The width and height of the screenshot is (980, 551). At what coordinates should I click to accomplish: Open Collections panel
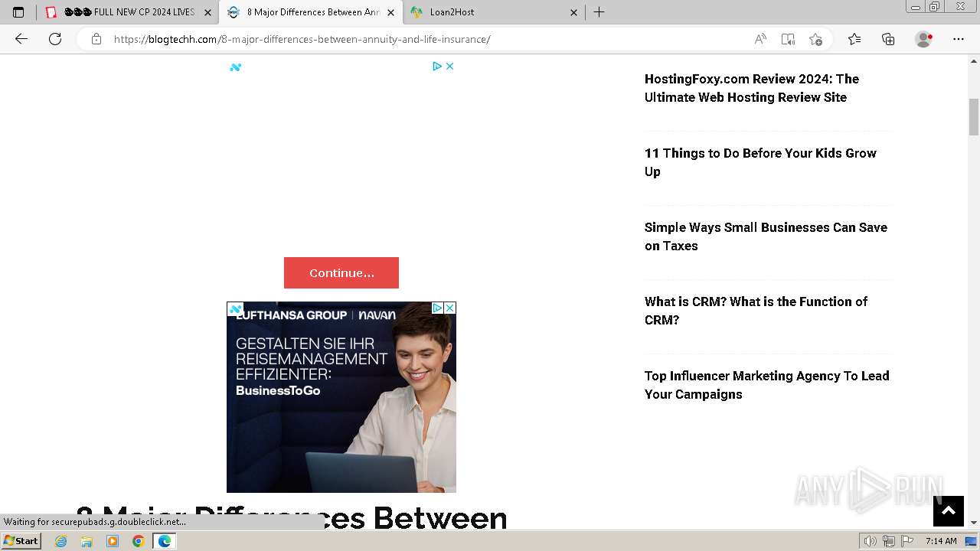[888, 39]
